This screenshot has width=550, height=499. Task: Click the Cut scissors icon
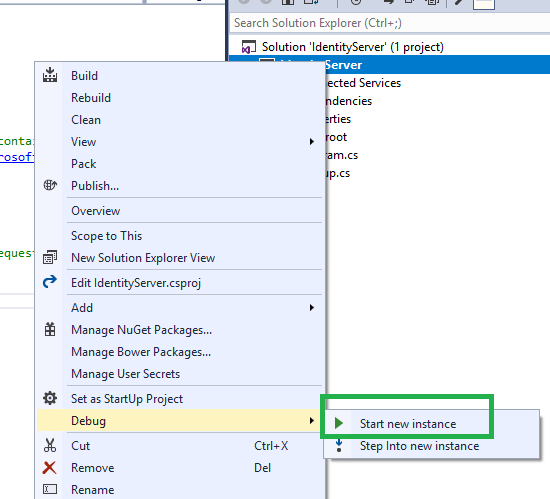coord(50,445)
